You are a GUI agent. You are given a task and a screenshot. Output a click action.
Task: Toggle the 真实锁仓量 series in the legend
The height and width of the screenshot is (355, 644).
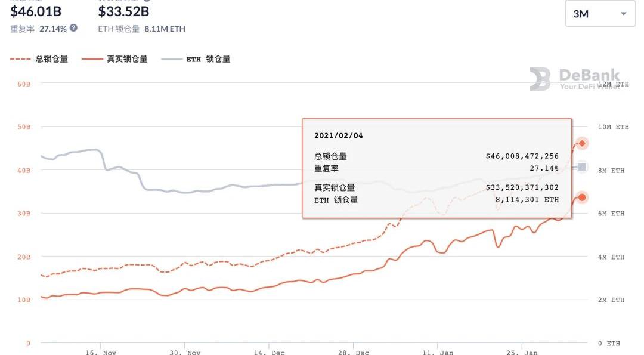[x=127, y=59]
